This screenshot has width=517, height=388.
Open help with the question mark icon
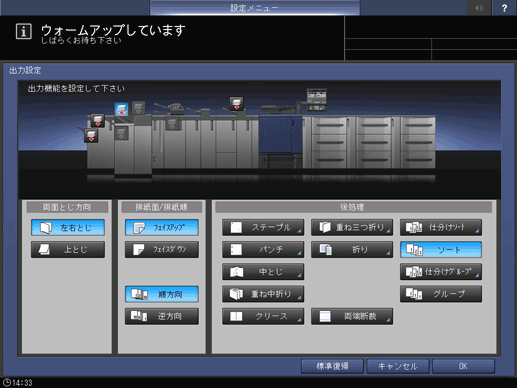coord(504,8)
